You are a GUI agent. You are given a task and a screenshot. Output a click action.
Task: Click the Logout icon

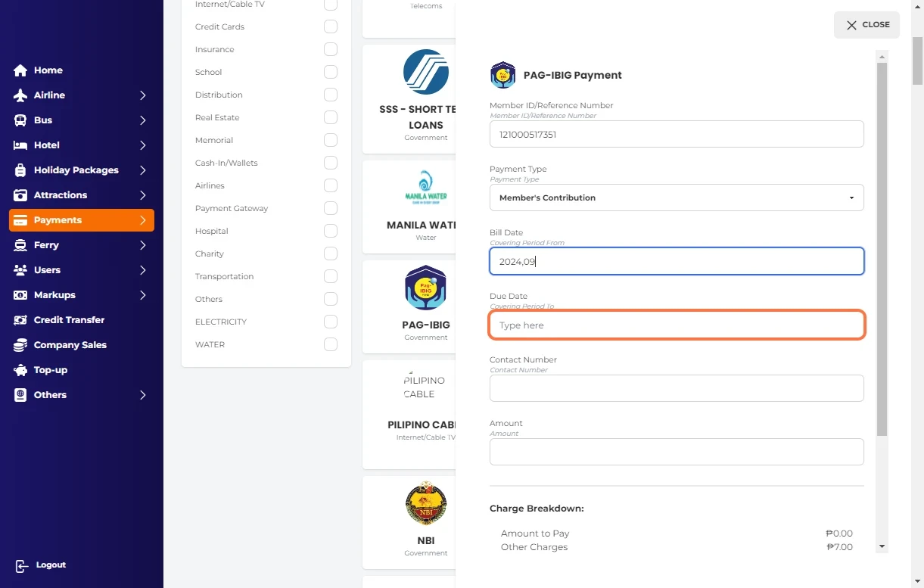pyautogui.click(x=21, y=565)
